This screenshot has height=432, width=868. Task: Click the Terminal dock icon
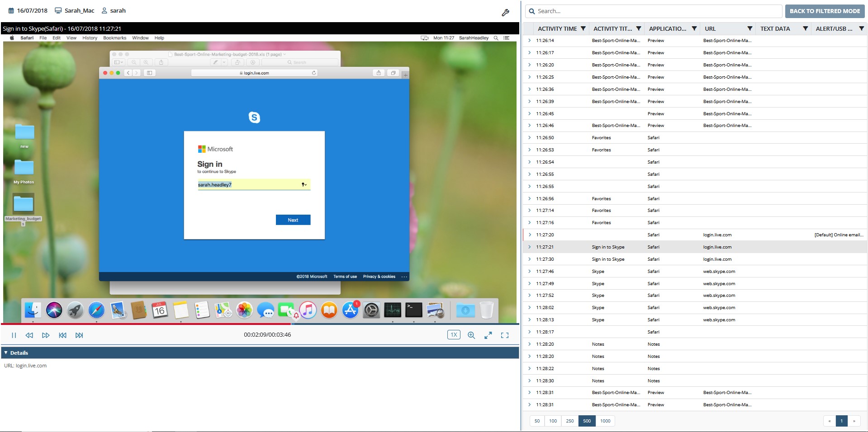click(x=413, y=310)
